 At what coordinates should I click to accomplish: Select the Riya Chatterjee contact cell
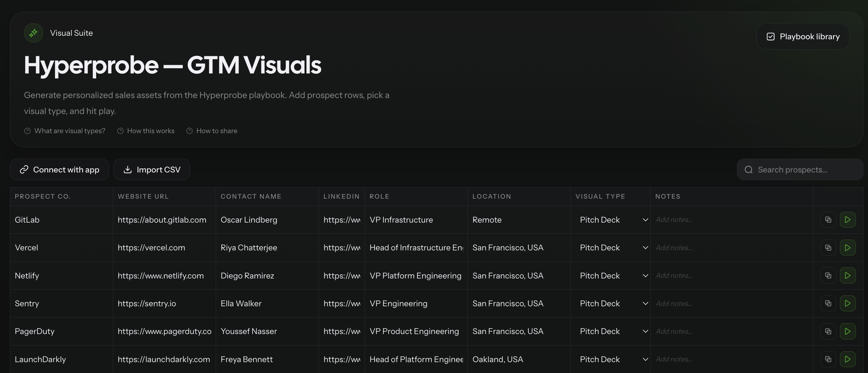267,248
